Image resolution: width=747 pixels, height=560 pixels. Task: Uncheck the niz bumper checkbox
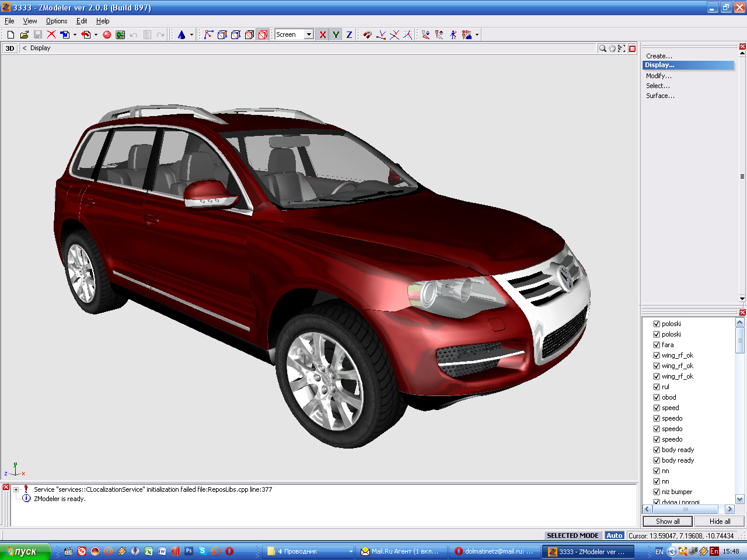(657, 492)
